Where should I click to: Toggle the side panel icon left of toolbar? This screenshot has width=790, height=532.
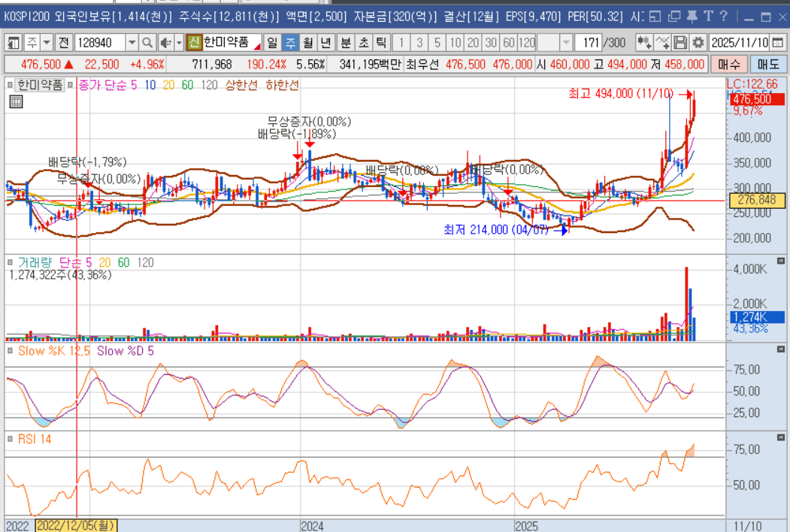tap(14, 43)
